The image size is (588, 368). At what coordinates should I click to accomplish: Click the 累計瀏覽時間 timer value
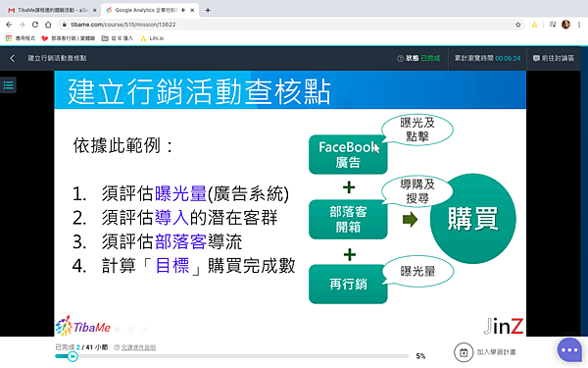point(508,58)
